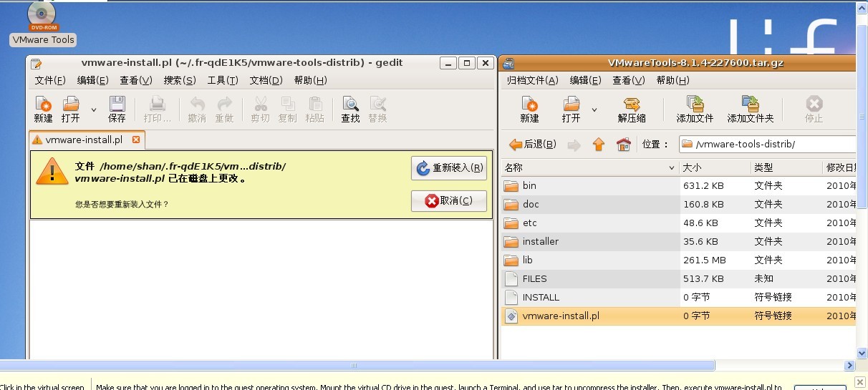This screenshot has width=868, height=390.
Task: Click the VMware Tools DVD-ROM desktop icon
Action: click(x=43, y=24)
